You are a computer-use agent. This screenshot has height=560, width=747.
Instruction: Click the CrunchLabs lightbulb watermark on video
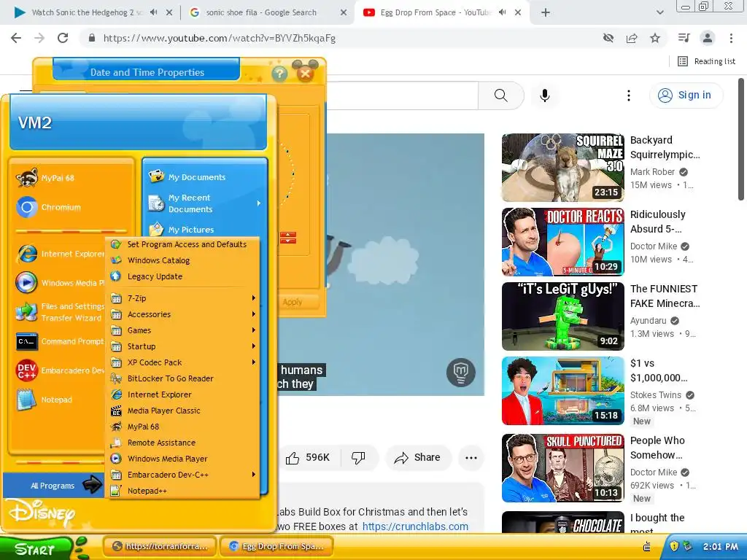pyautogui.click(x=461, y=372)
